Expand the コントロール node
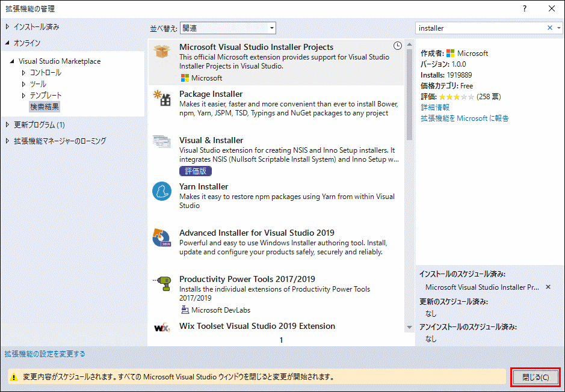The image size is (565, 392). pyautogui.click(x=24, y=73)
